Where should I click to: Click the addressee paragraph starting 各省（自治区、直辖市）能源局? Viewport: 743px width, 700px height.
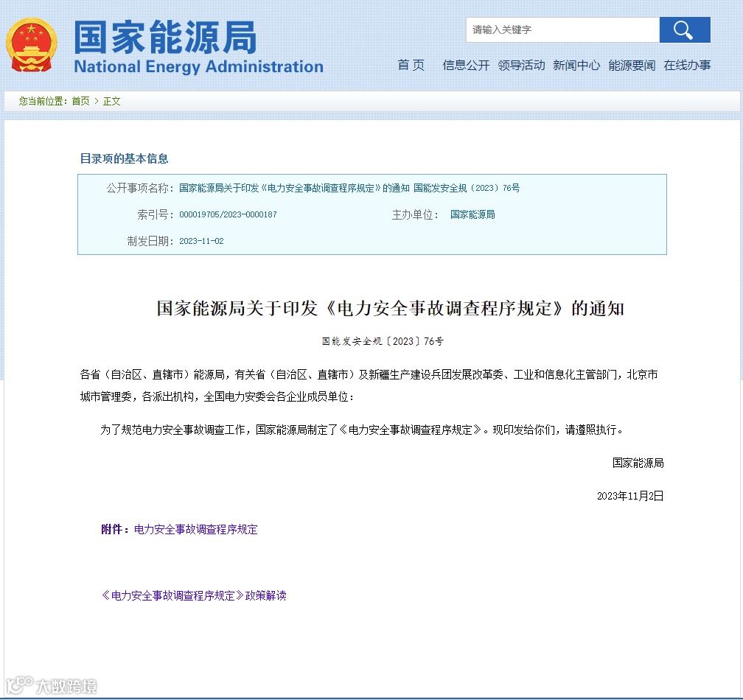[369, 385]
